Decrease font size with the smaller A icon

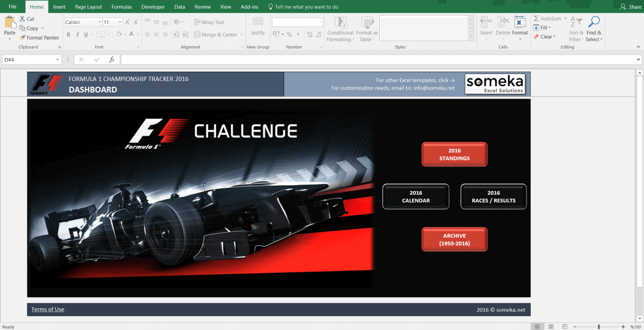135,22
